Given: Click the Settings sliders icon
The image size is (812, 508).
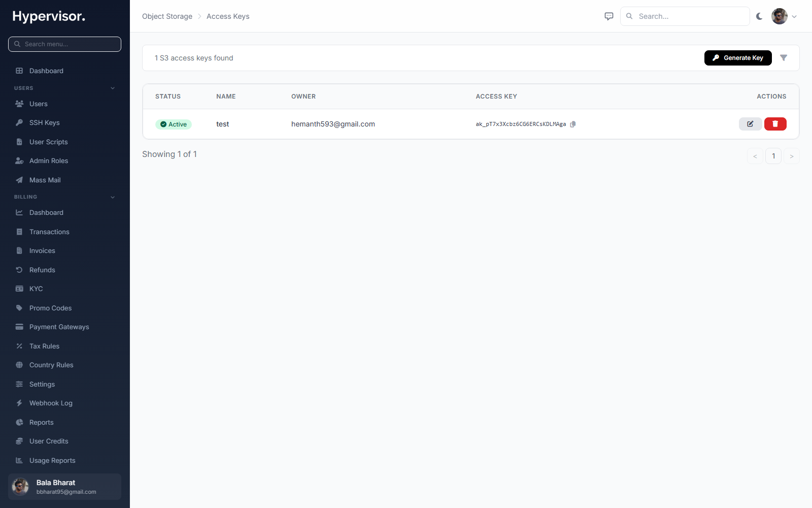Looking at the screenshot, I should click(x=19, y=384).
